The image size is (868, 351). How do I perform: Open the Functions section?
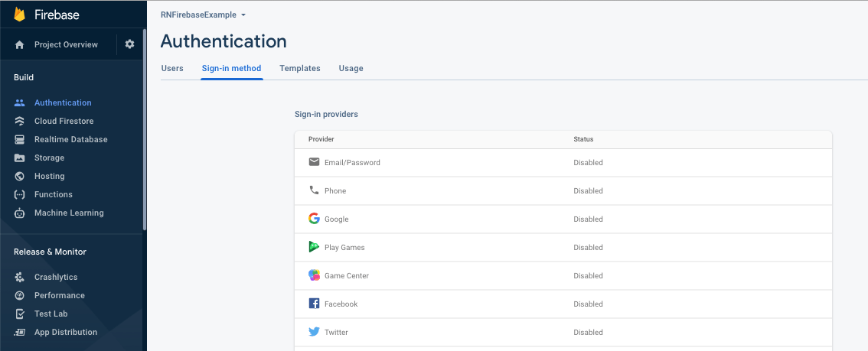53,194
